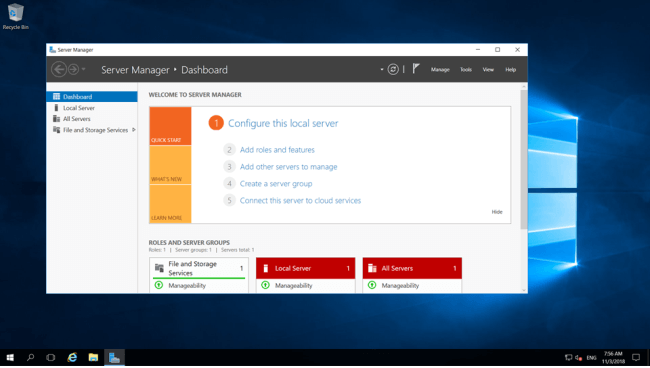
Task: Open the Tools menu
Action: [x=466, y=70]
